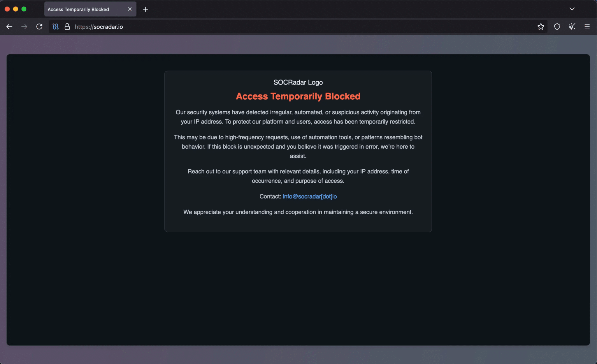Screen dimensions: 597x364
Task: Minimize the window with the yellow button
Action: click(x=15, y=9)
